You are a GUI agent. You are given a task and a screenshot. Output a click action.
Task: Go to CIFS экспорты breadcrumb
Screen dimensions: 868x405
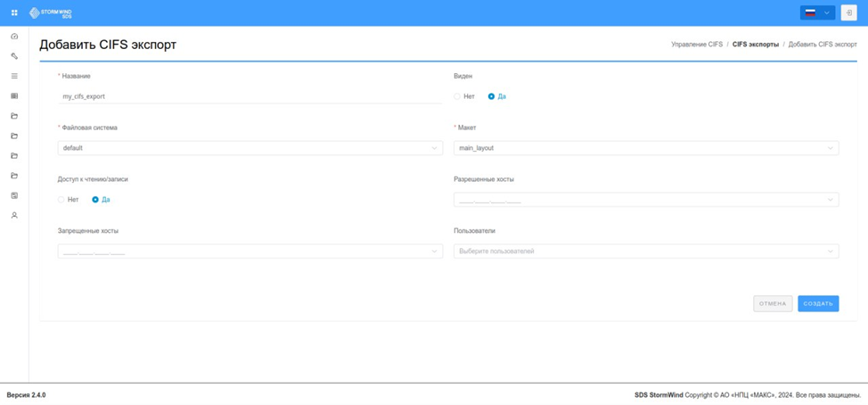[x=756, y=45]
